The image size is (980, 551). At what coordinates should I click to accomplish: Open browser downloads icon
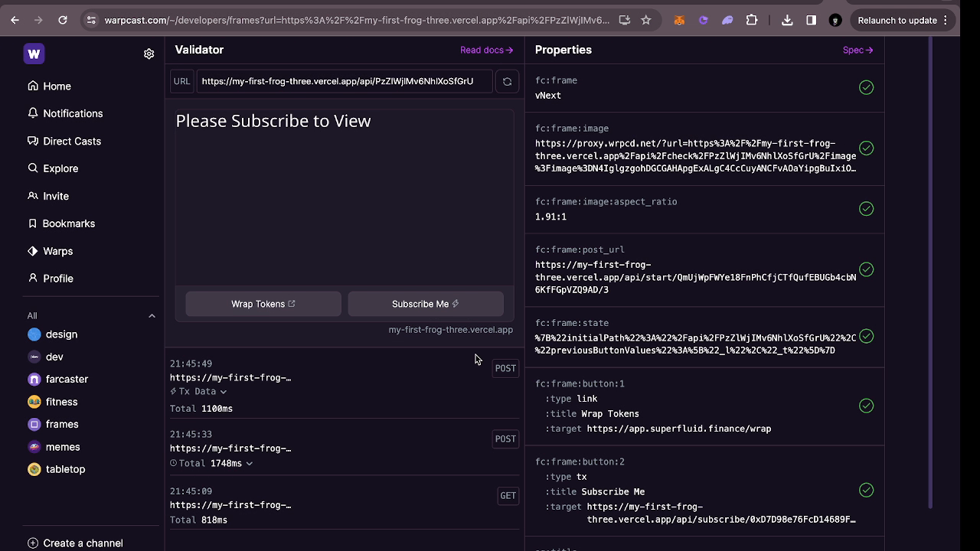click(x=787, y=21)
